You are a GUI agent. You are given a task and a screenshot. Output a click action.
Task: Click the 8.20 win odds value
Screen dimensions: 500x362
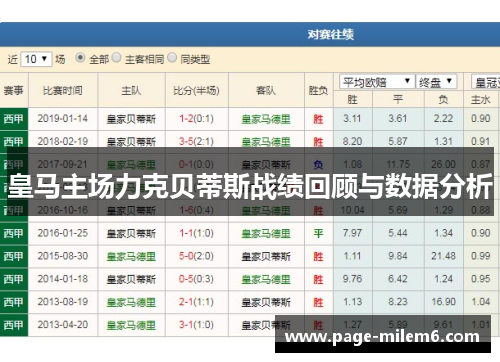tap(352, 141)
